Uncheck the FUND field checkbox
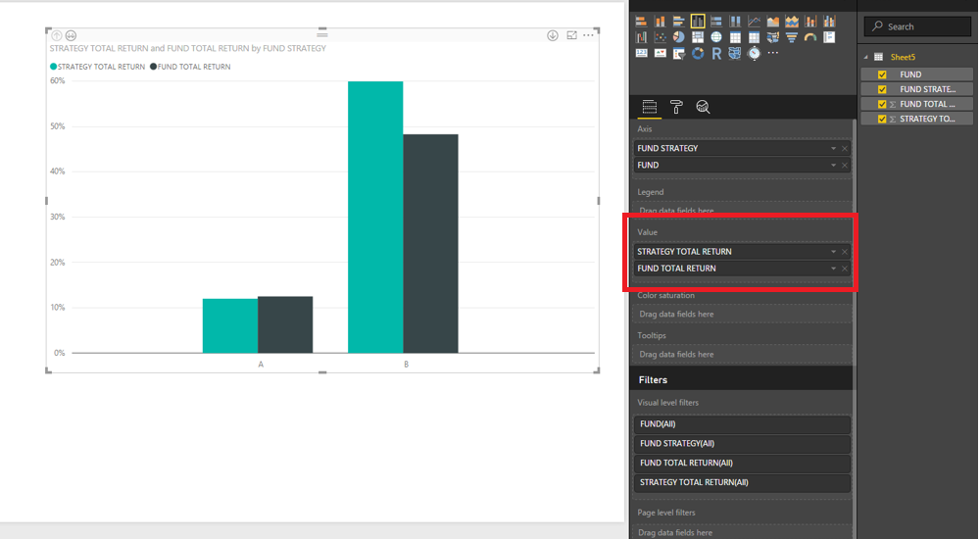This screenshot has height=539, width=980. pos(882,74)
